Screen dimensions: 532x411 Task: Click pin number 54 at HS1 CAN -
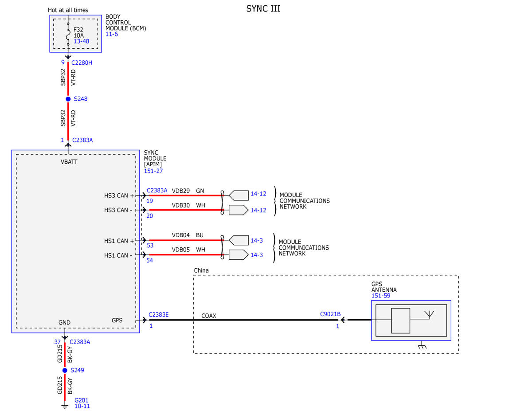[x=150, y=260]
